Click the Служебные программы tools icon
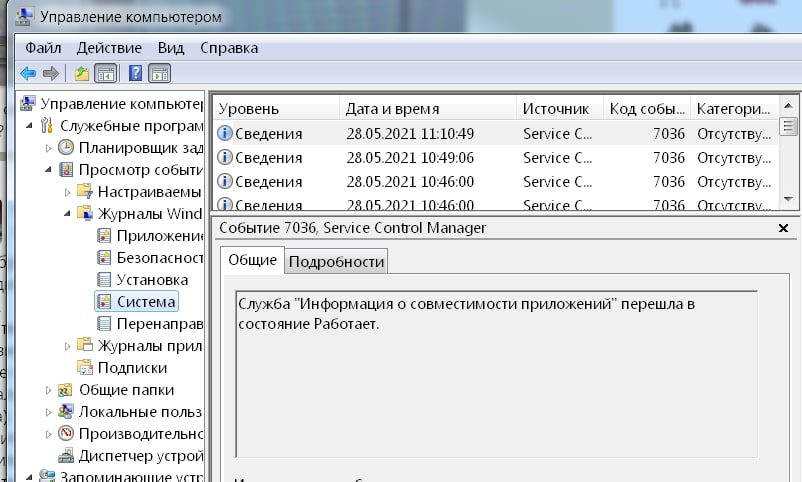Image resolution: width=802 pixels, height=482 pixels. [47, 125]
